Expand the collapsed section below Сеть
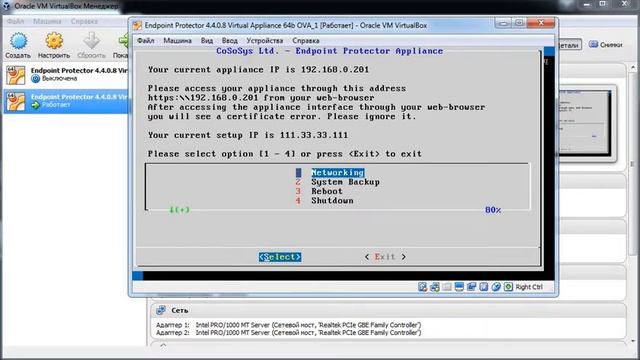The image size is (640, 360). tap(163, 346)
